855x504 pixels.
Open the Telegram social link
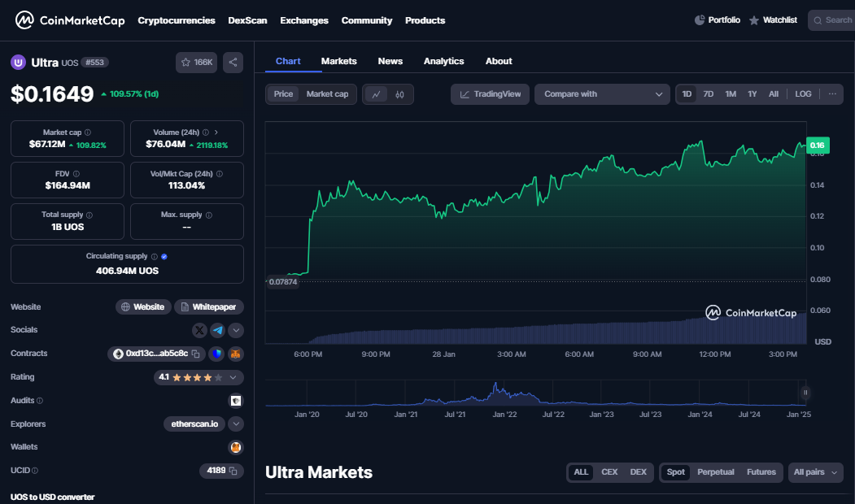click(x=217, y=330)
